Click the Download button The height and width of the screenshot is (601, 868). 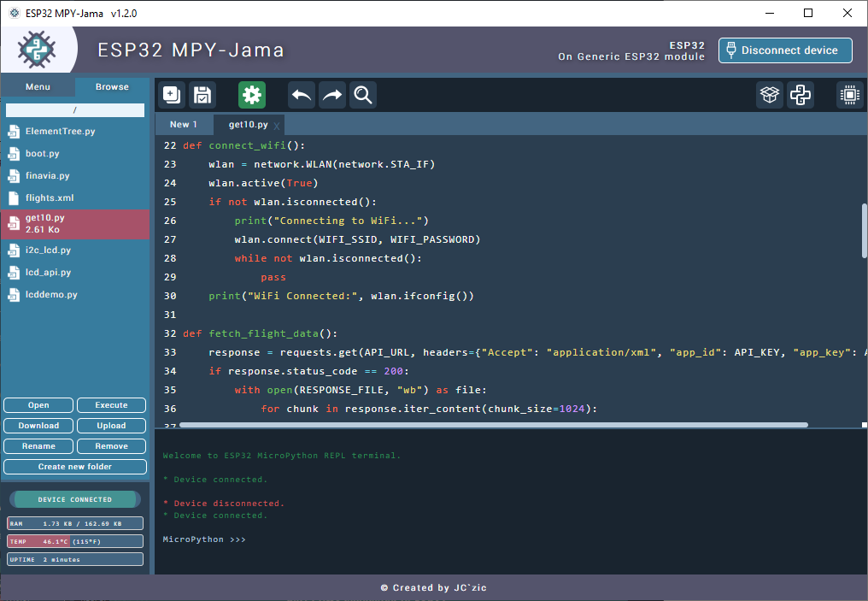click(38, 426)
